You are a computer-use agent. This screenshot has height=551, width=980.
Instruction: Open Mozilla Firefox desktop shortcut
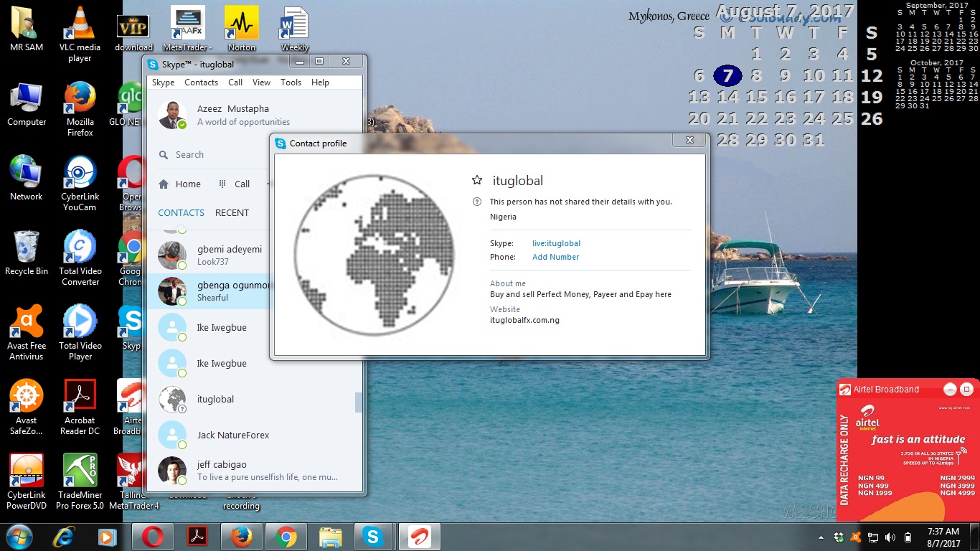[80, 109]
